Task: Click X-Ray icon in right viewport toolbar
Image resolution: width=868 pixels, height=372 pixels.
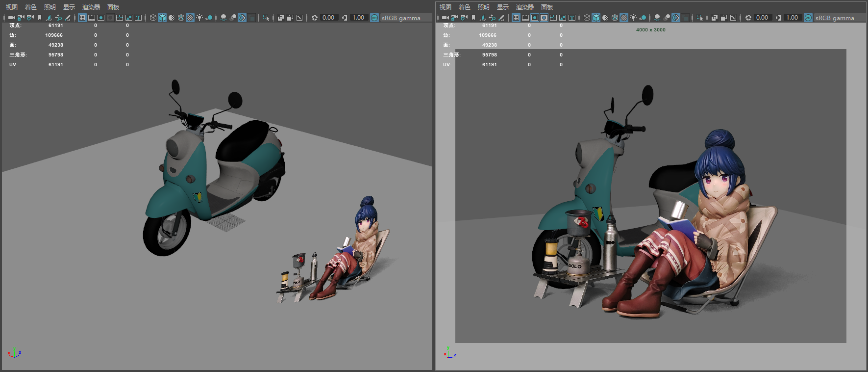Action: pos(715,18)
